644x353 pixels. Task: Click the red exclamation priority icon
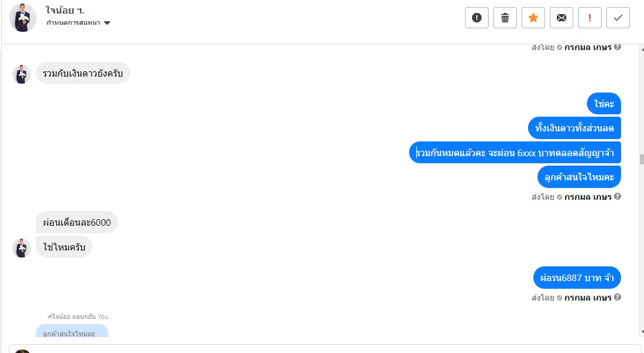click(x=590, y=18)
